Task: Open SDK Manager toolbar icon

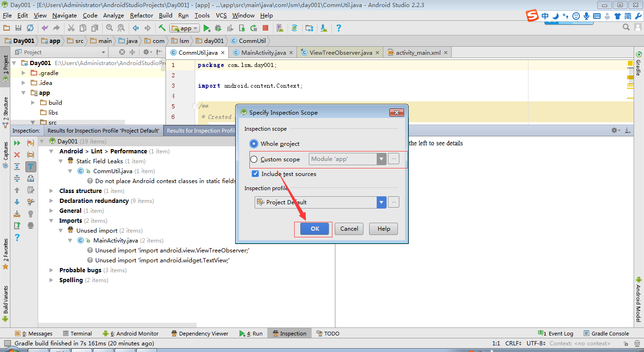Action: click(x=324, y=28)
